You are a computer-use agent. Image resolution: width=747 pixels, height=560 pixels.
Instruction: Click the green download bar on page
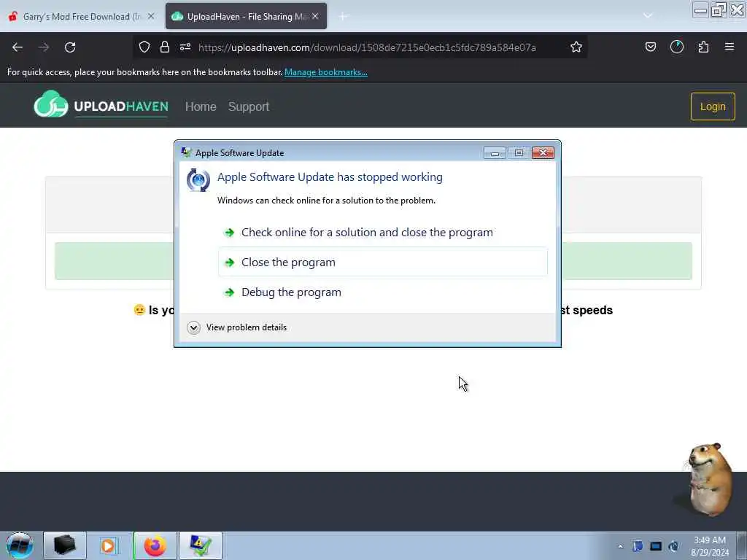coord(373,261)
